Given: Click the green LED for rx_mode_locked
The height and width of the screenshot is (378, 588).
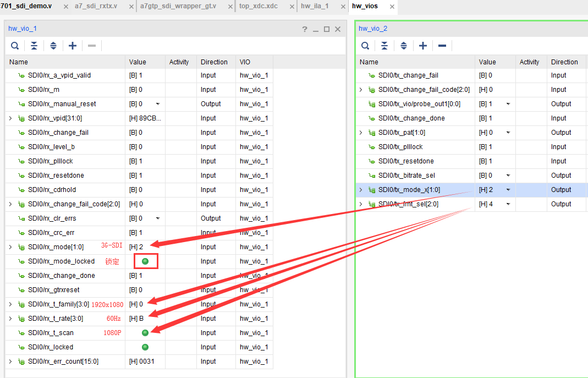Looking at the screenshot, I should point(145,261).
